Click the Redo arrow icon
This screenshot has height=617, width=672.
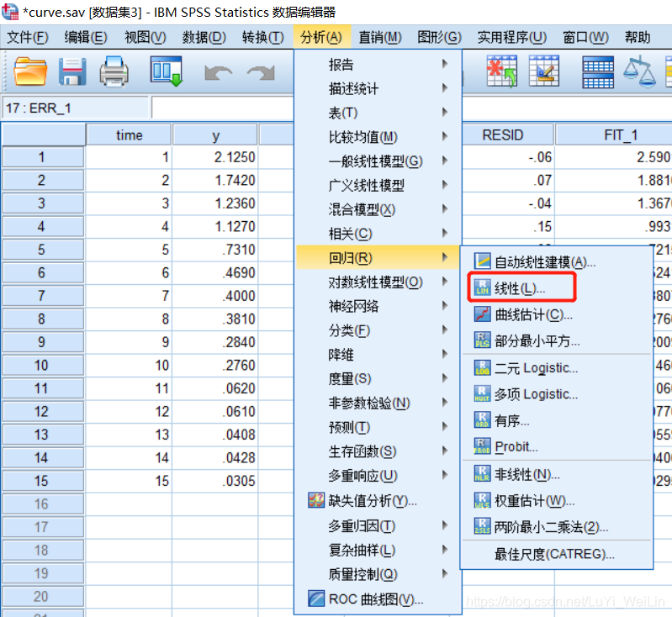(261, 72)
